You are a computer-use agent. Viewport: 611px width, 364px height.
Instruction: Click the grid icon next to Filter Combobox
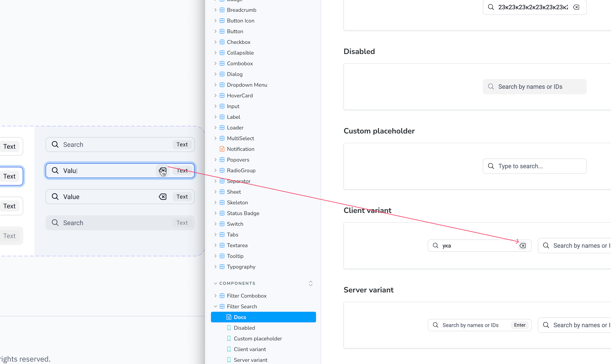point(222,296)
